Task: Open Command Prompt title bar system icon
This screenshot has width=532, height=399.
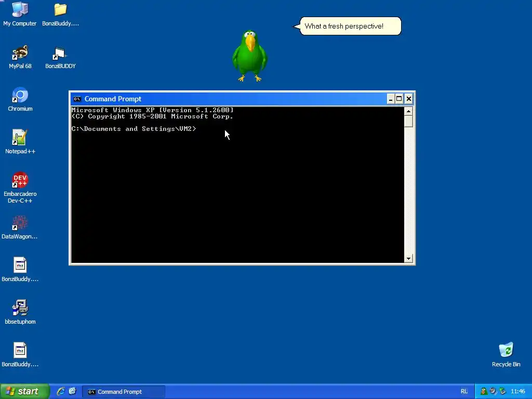Action: point(77,99)
